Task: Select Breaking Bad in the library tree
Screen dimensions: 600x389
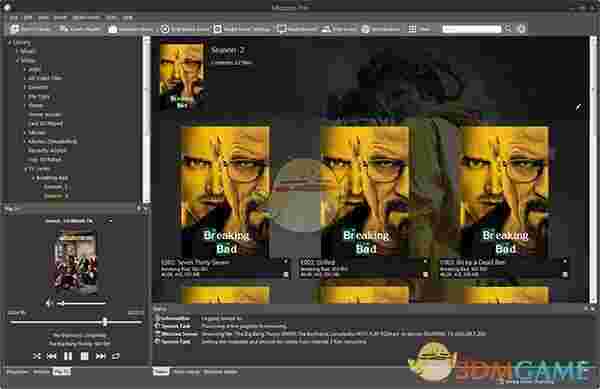Action: pyautogui.click(x=52, y=178)
